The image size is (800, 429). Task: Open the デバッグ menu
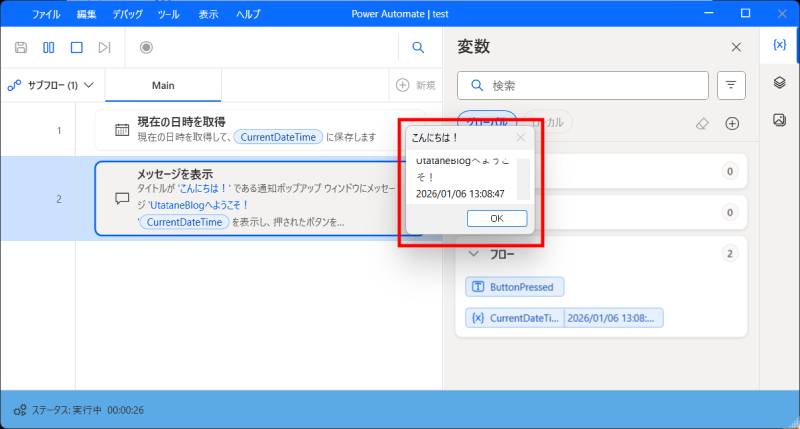coord(128,14)
